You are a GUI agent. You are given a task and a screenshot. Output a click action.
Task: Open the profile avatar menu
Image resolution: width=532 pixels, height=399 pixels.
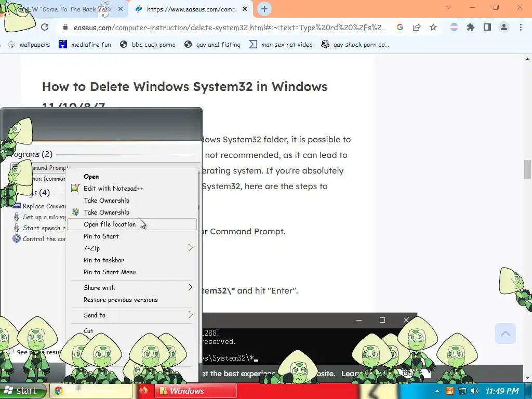tap(504, 27)
